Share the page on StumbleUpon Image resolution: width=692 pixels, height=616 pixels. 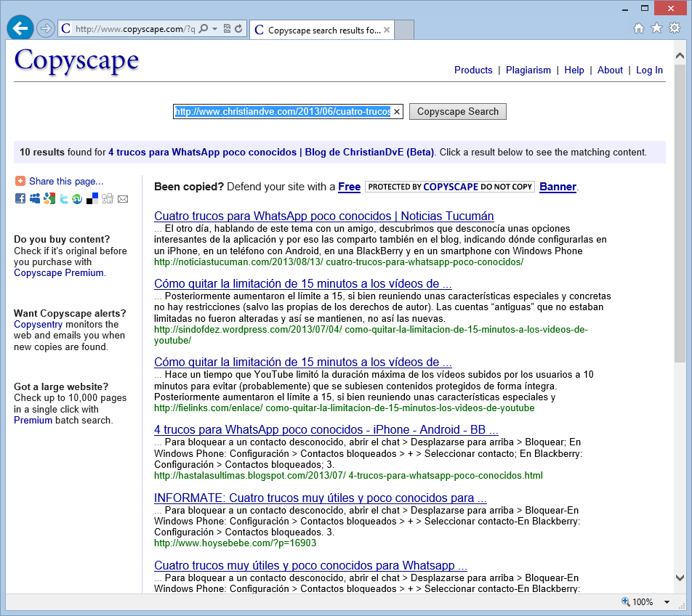77,199
